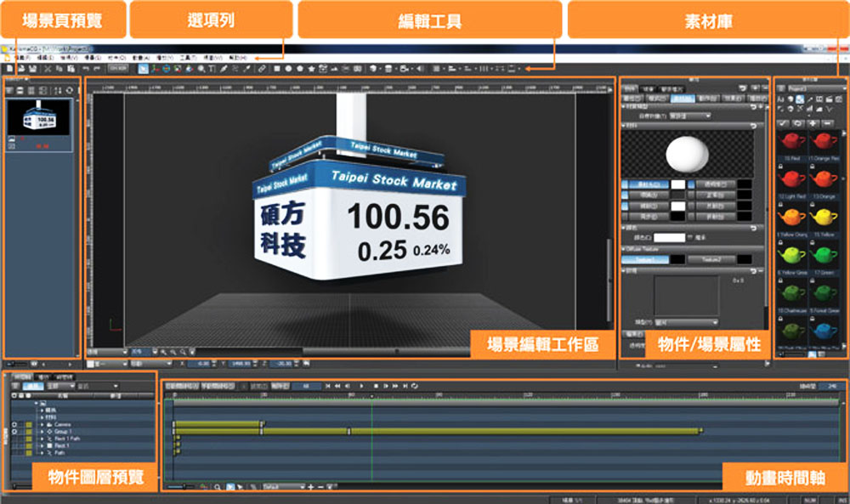Click the Cut scissors icon
This screenshot has height=504, width=850.
click(48, 69)
